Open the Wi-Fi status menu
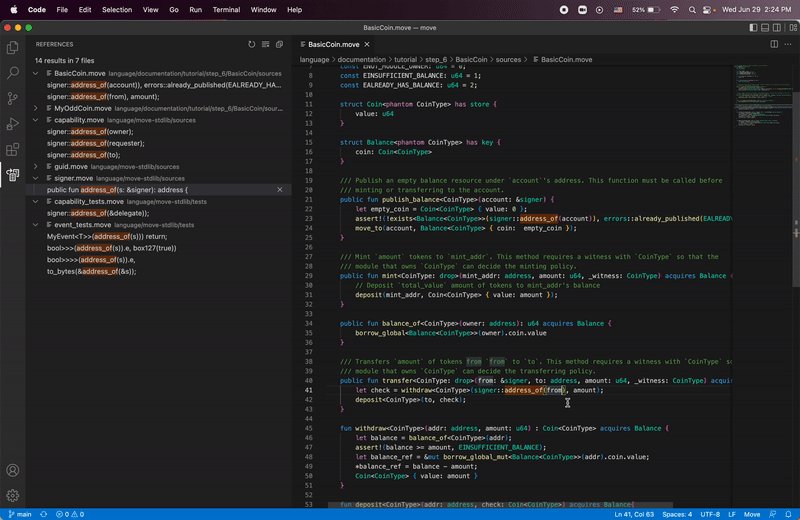 (x=674, y=10)
